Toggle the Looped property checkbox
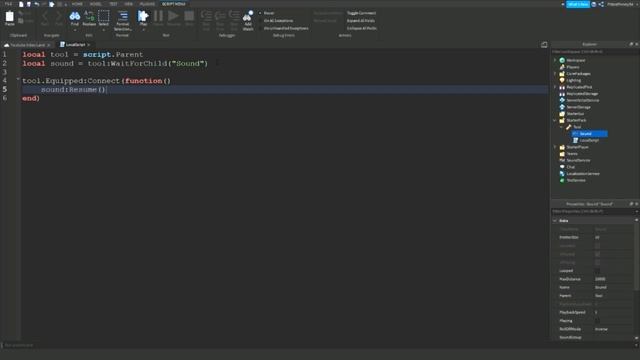 598,271
